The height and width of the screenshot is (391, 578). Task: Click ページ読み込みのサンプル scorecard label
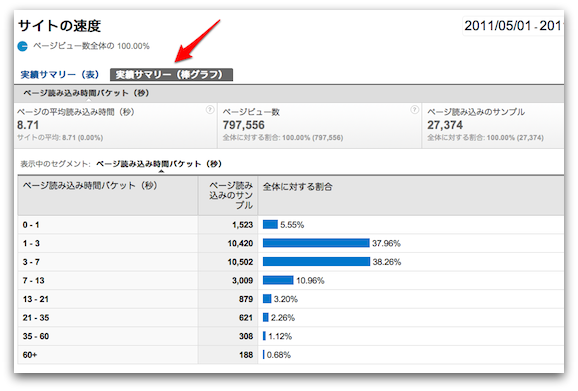pyautogui.click(x=476, y=112)
